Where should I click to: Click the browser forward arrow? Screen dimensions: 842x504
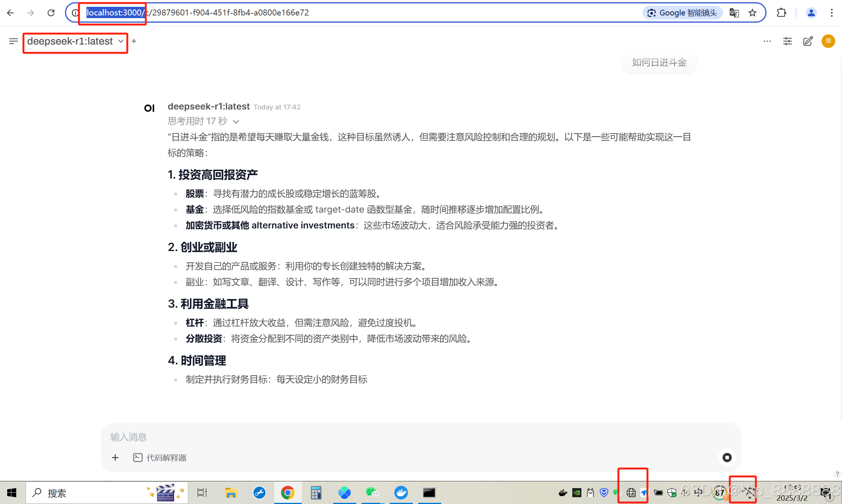click(x=31, y=13)
